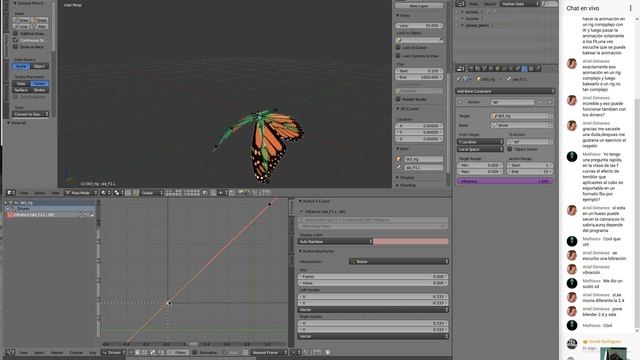Image resolution: width=640 pixels, height=360 pixels.
Task: Click the armature icon next to bt3_rig
Action: click(x=399, y=159)
